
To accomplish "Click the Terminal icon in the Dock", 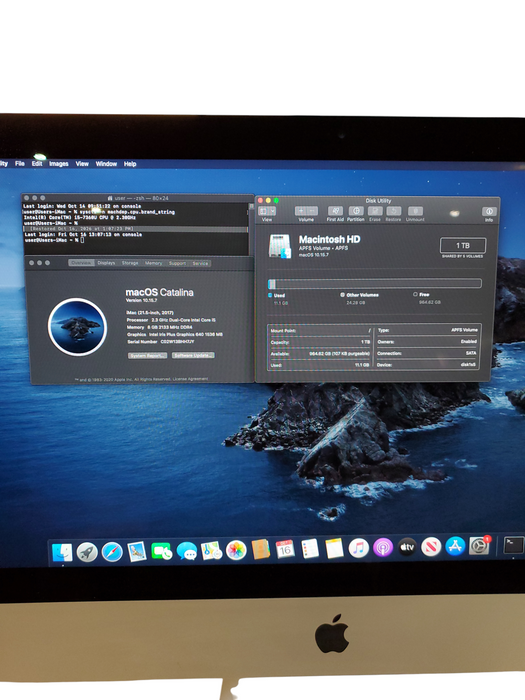I will tap(513, 545).
